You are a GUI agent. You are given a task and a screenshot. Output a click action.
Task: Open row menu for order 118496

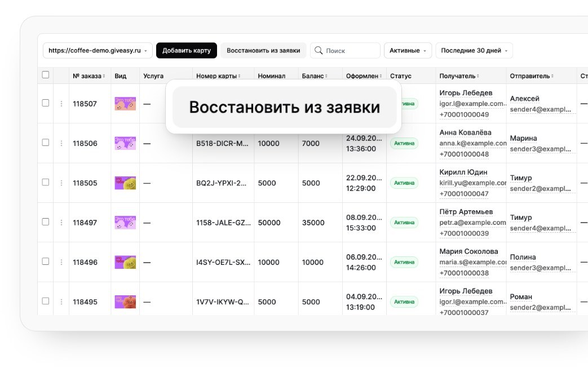click(61, 262)
